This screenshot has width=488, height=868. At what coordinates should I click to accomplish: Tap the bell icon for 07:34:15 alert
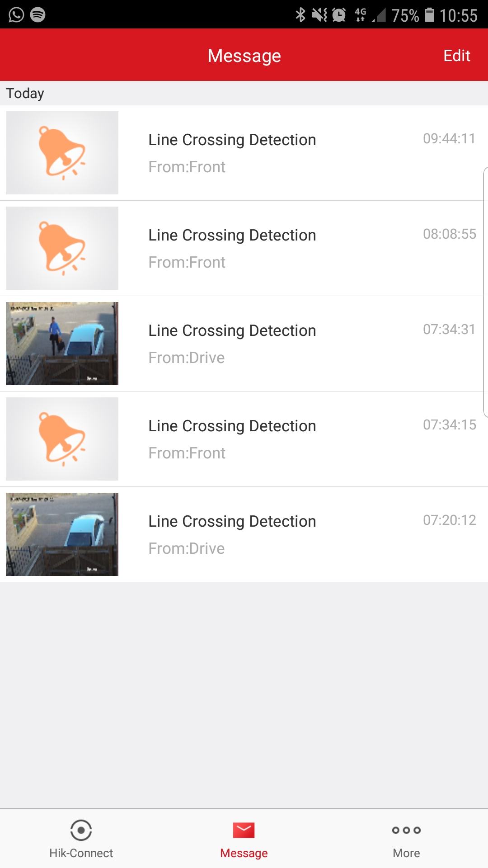point(62,439)
